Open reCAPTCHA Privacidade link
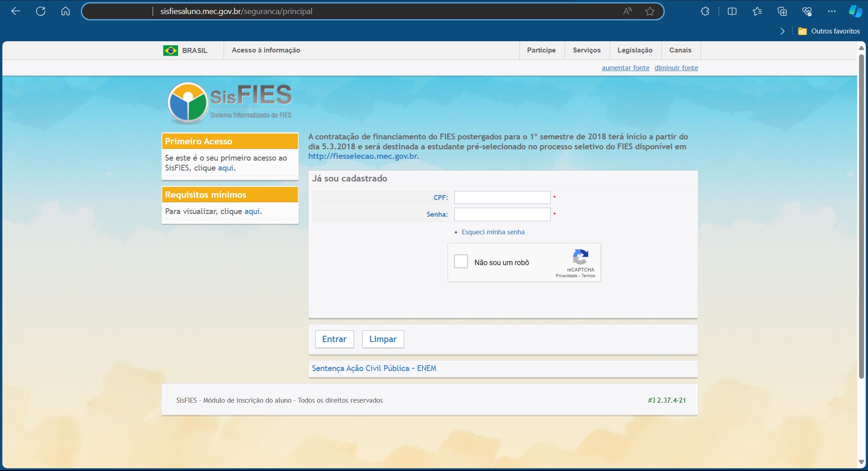Viewport: 868px width, 471px height. 566,276
